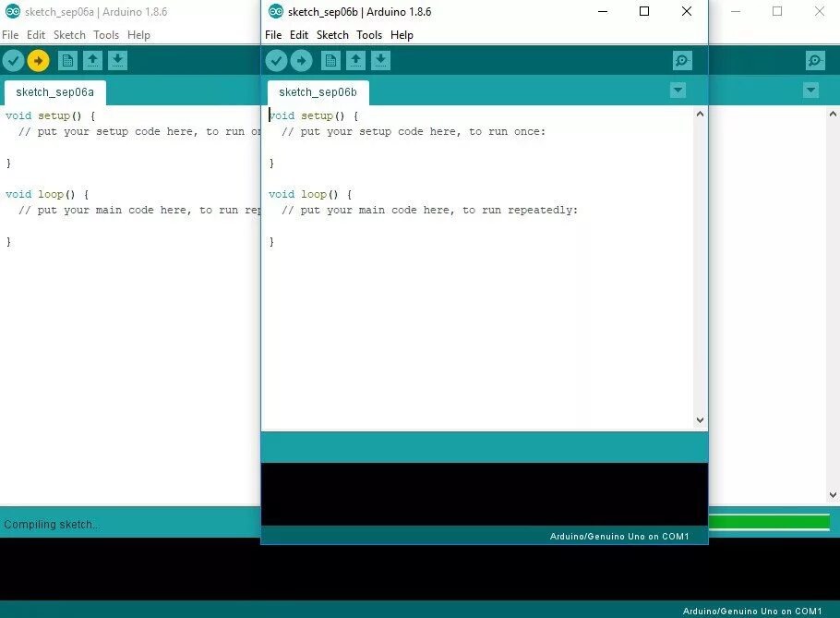This screenshot has width=840, height=618.
Task: Open Tools menu in sketch_sep06b window
Action: [369, 35]
